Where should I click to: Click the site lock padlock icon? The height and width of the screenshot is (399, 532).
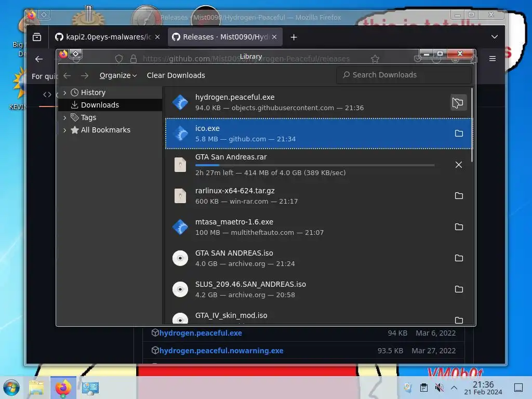(134, 59)
